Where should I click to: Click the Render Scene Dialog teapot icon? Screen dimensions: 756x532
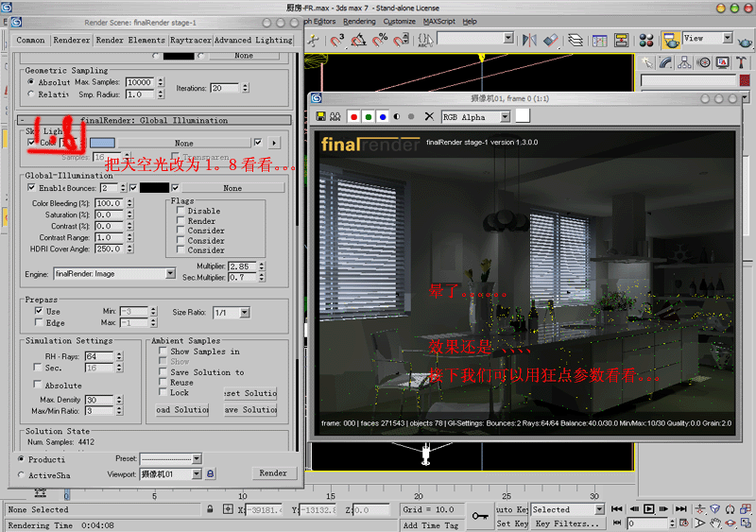pos(671,40)
